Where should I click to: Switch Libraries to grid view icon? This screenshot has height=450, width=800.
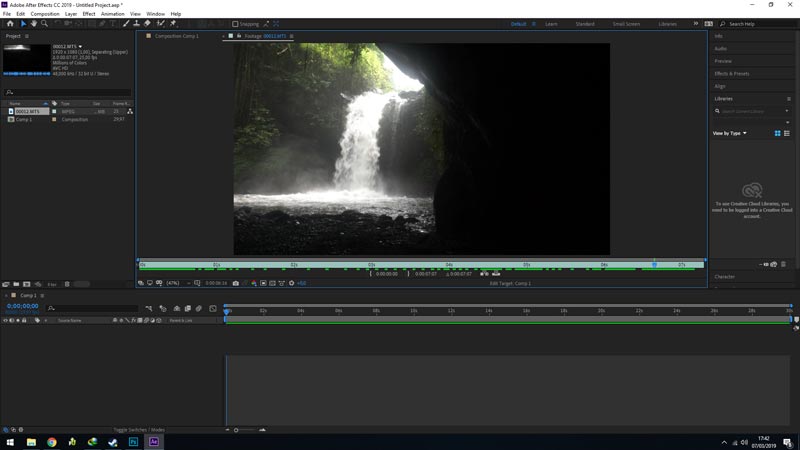click(x=778, y=133)
